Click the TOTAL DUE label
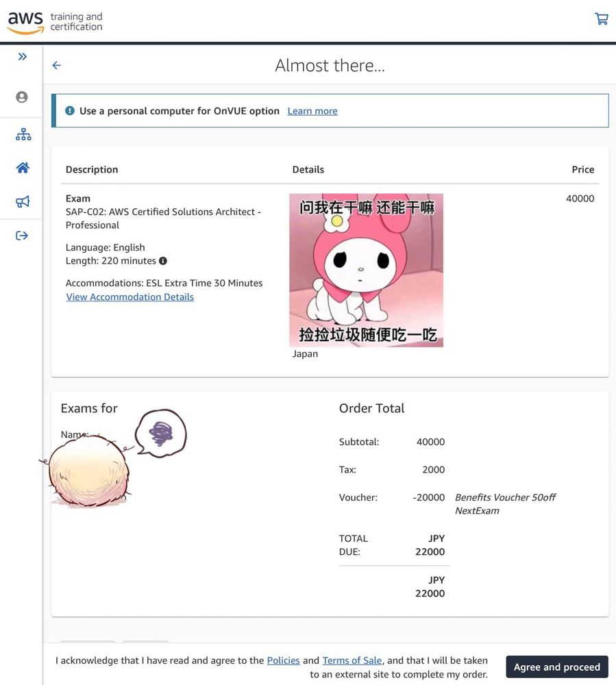The image size is (616, 685). (x=354, y=545)
